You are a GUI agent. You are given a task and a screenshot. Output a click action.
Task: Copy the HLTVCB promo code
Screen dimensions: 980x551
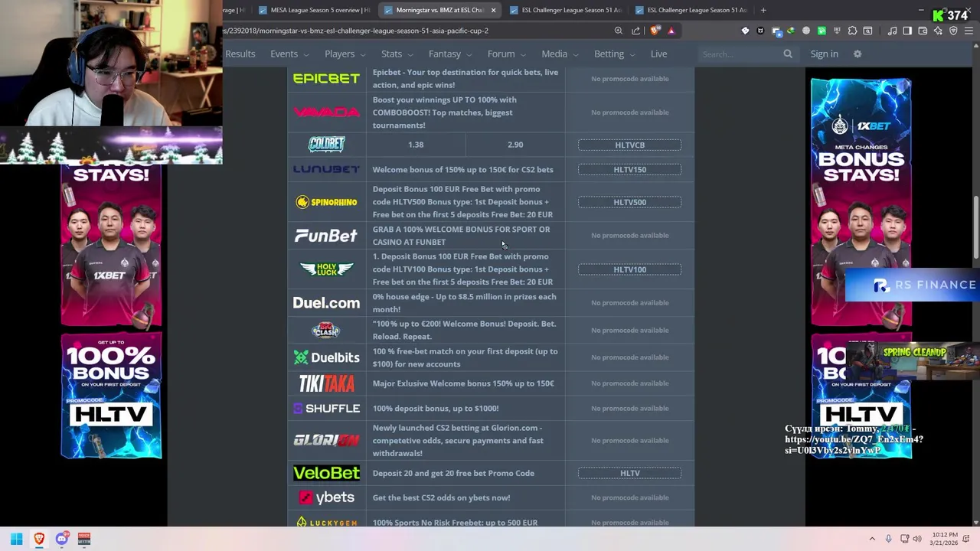tap(629, 145)
